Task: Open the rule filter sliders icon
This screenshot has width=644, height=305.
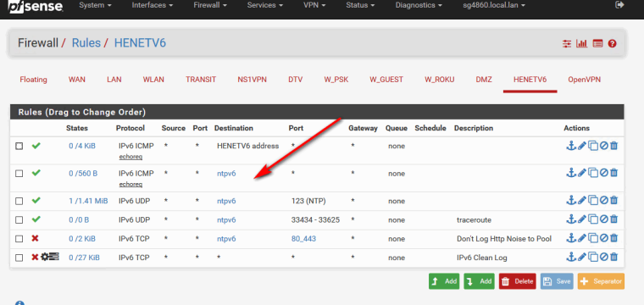Action: [x=567, y=43]
